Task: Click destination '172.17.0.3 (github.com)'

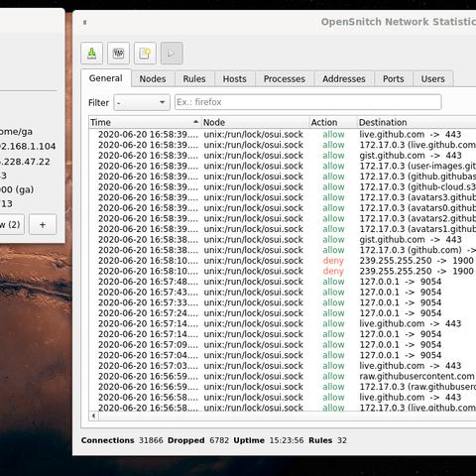Action: (411, 250)
